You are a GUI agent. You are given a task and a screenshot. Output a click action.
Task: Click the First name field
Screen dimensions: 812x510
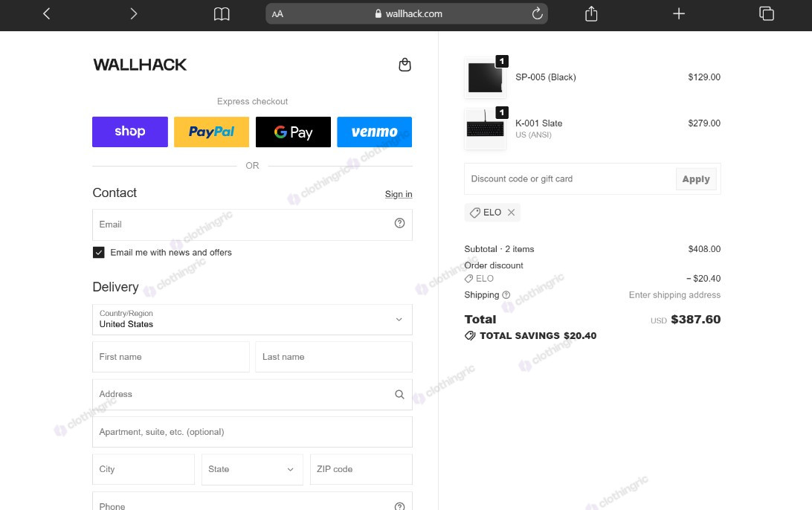(x=171, y=357)
